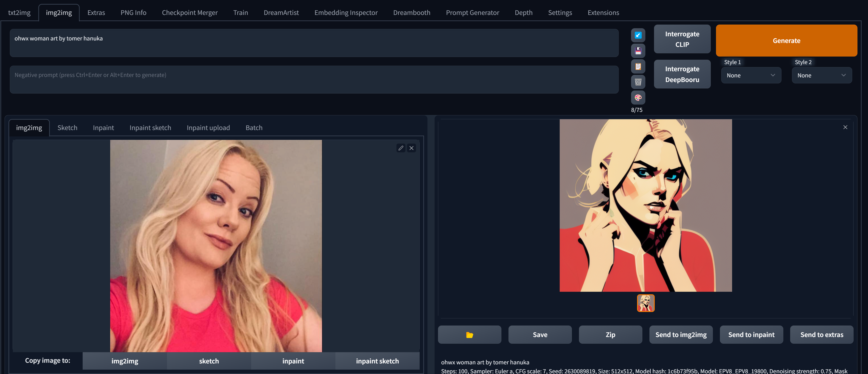The height and width of the screenshot is (374, 868).
Task: Open output folder with yellow folder icon
Action: [x=469, y=334]
